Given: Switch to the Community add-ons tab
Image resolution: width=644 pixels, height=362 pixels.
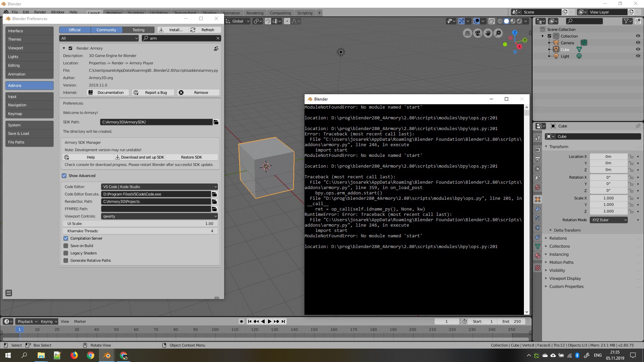Looking at the screenshot, I should pyautogui.click(x=106, y=30).
